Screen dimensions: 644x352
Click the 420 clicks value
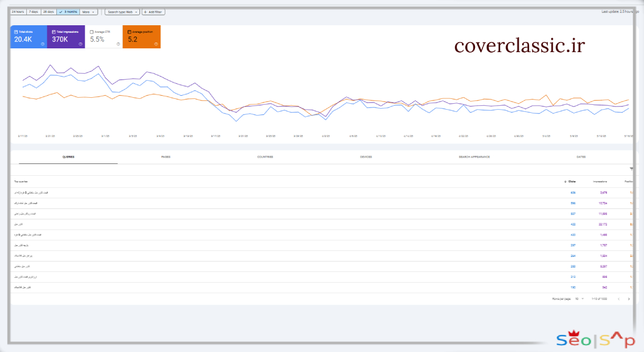click(573, 235)
